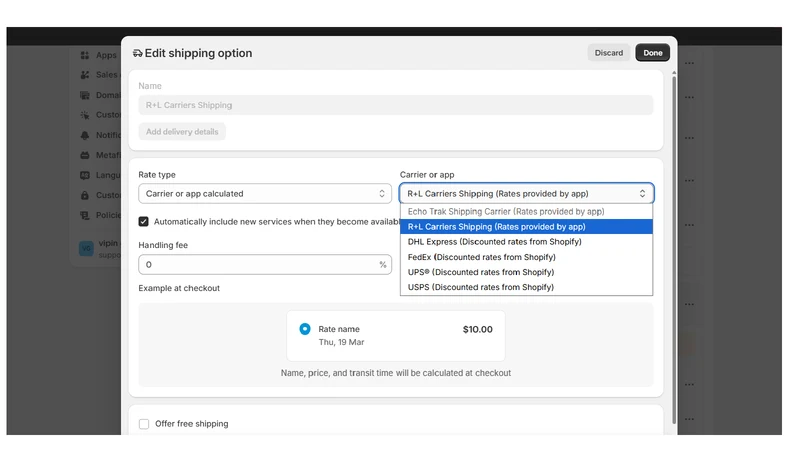Click the Name input field
The height and width of the screenshot is (450, 800).
[395, 105]
